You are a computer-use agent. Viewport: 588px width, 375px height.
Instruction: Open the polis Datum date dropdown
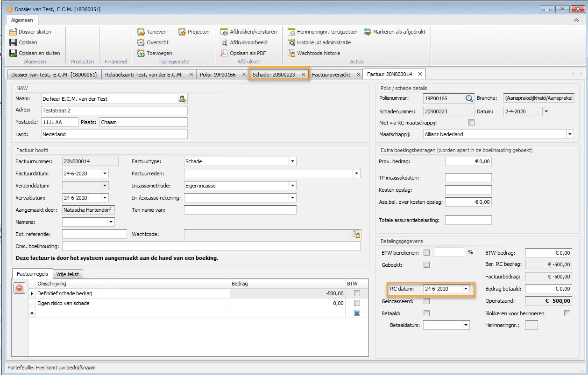click(546, 111)
